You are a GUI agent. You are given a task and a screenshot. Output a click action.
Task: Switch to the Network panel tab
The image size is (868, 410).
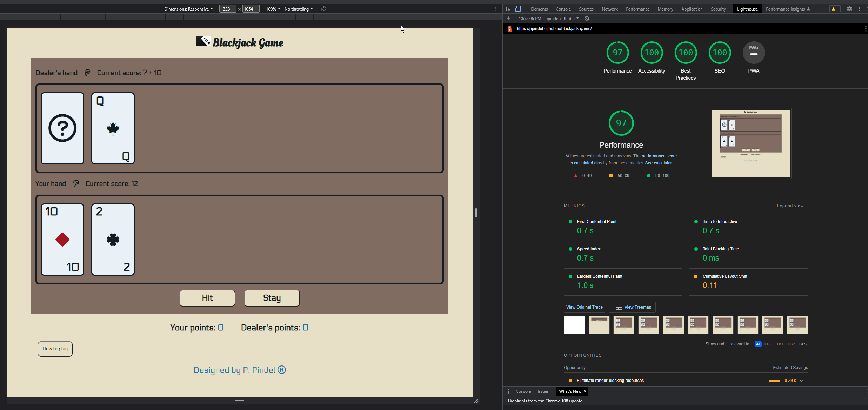(x=609, y=9)
